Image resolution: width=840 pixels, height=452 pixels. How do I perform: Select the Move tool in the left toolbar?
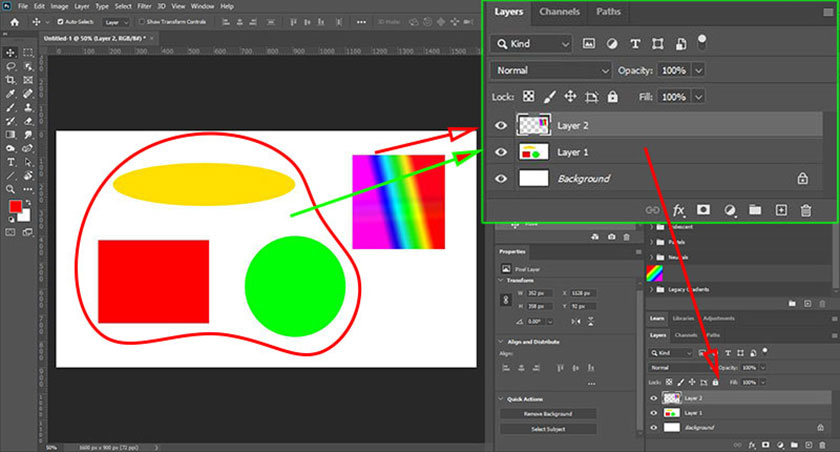pyautogui.click(x=10, y=52)
